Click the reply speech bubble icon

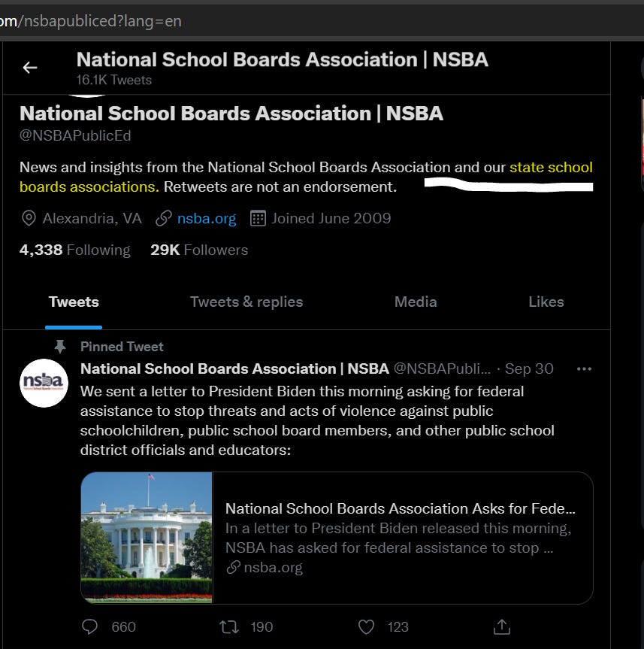tap(89, 626)
